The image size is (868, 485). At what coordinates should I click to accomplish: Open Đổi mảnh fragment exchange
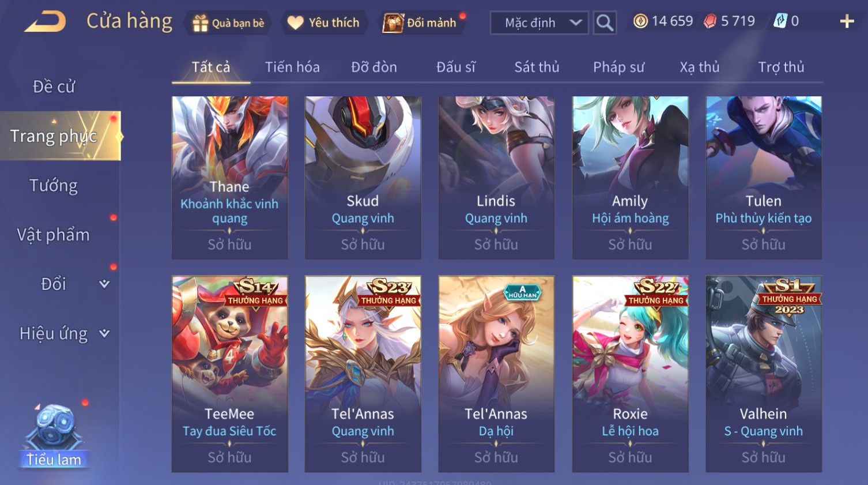coord(393,23)
